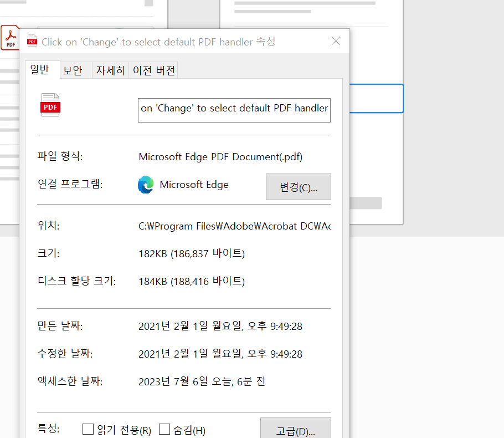This screenshot has width=504, height=438.
Task: Switch to the 이전 버전 tab
Action: (153, 70)
